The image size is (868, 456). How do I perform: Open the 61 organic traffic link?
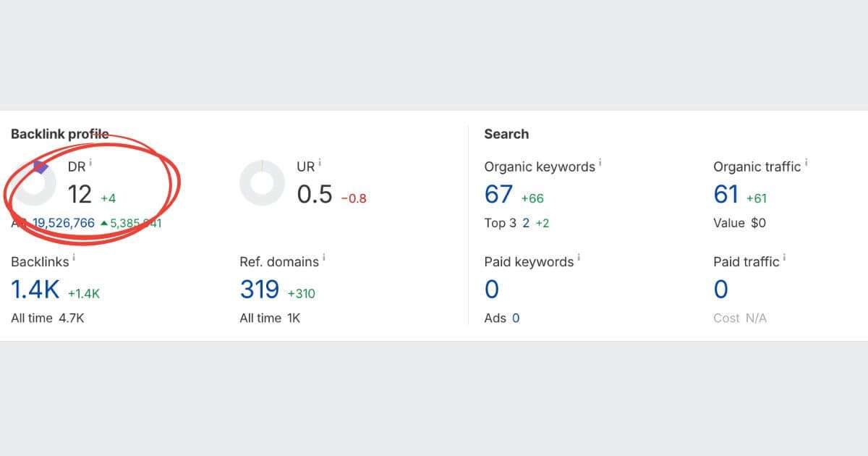[x=726, y=194]
